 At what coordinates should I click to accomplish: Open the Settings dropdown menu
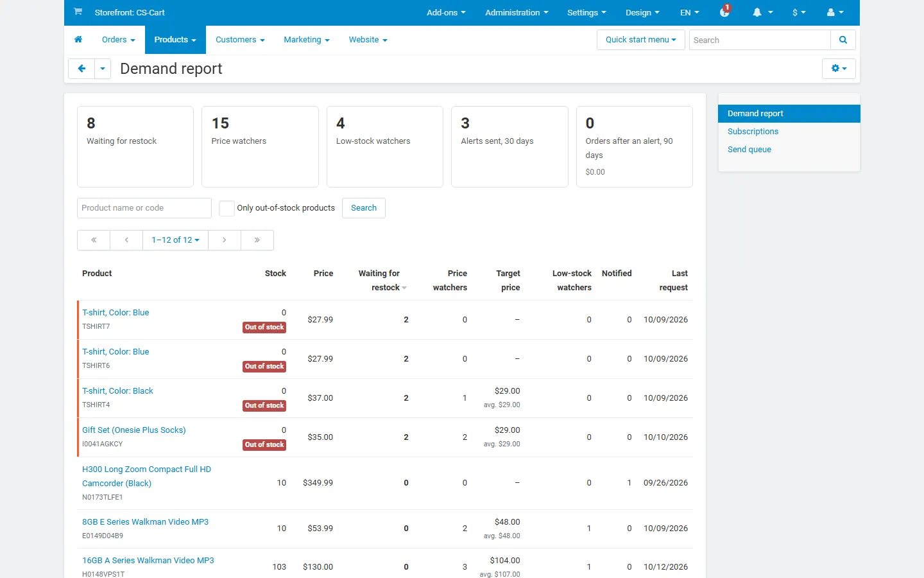tap(586, 12)
